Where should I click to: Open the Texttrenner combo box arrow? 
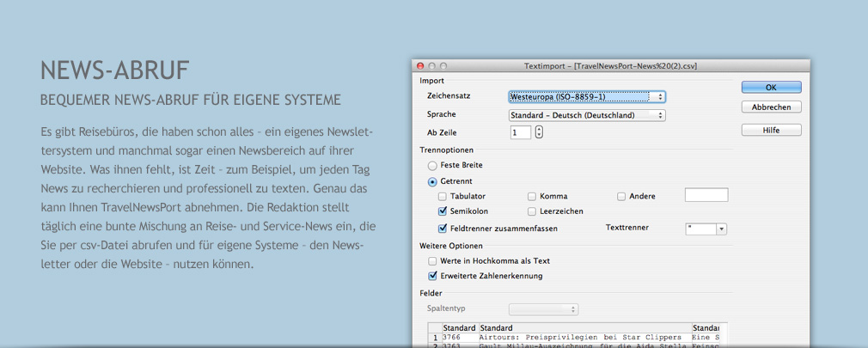tap(721, 229)
